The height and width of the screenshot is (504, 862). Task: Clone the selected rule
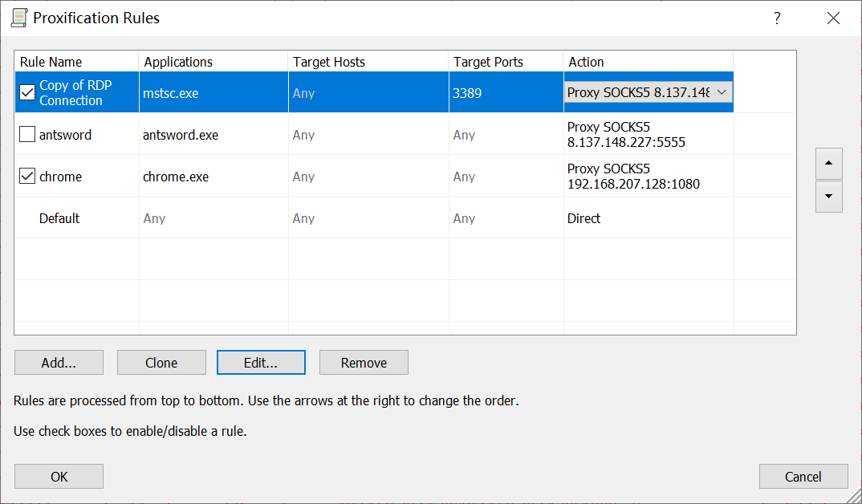point(161,363)
